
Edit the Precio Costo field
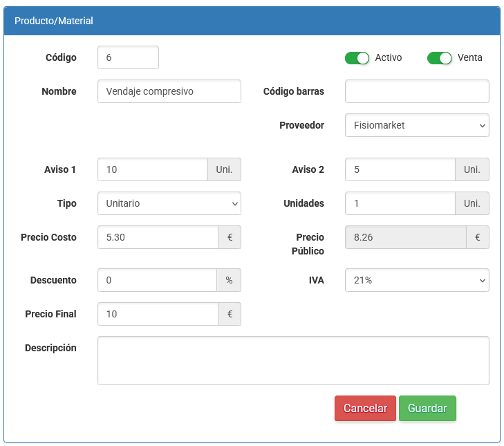pos(158,237)
